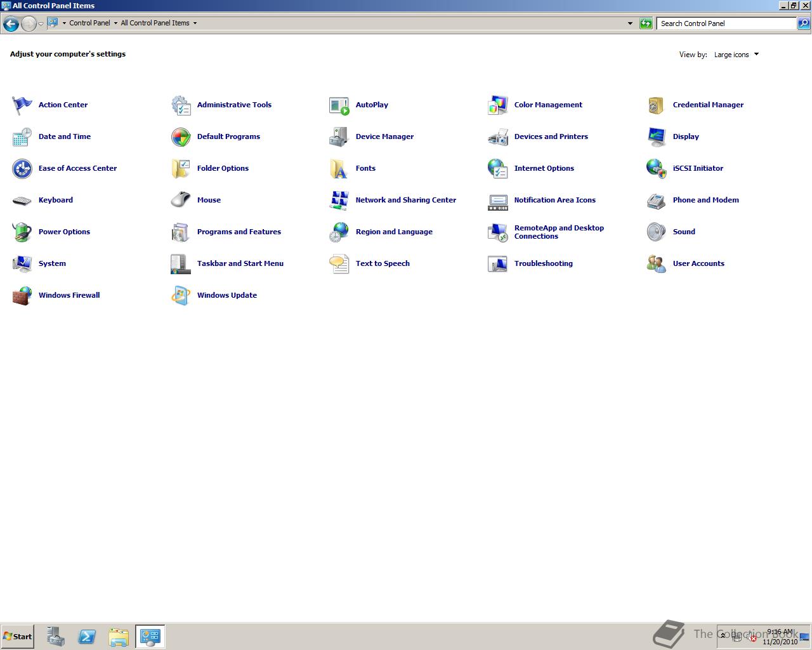Launch Windows PowerShell from taskbar
This screenshot has width=812, height=650.
pyautogui.click(x=87, y=637)
